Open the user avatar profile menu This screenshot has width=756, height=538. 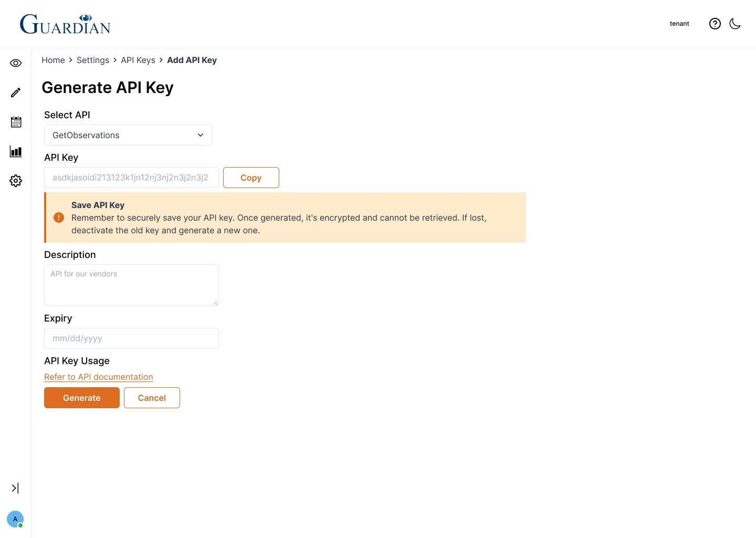(x=15, y=519)
